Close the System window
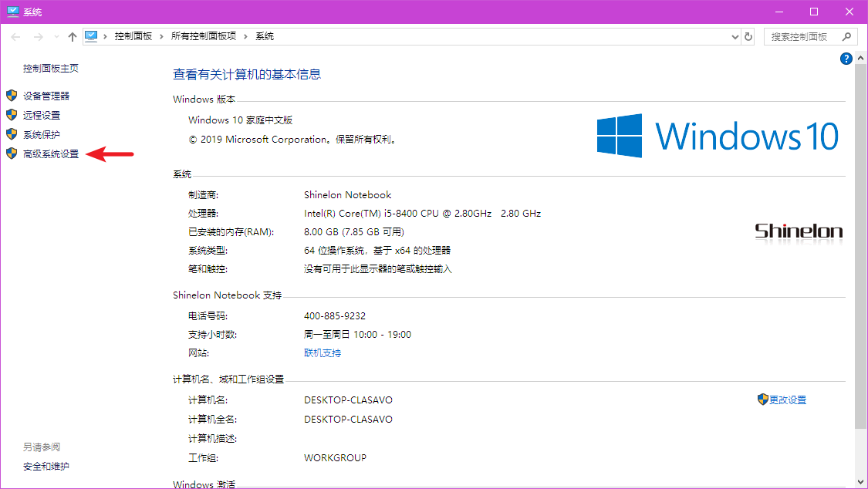 click(x=849, y=12)
